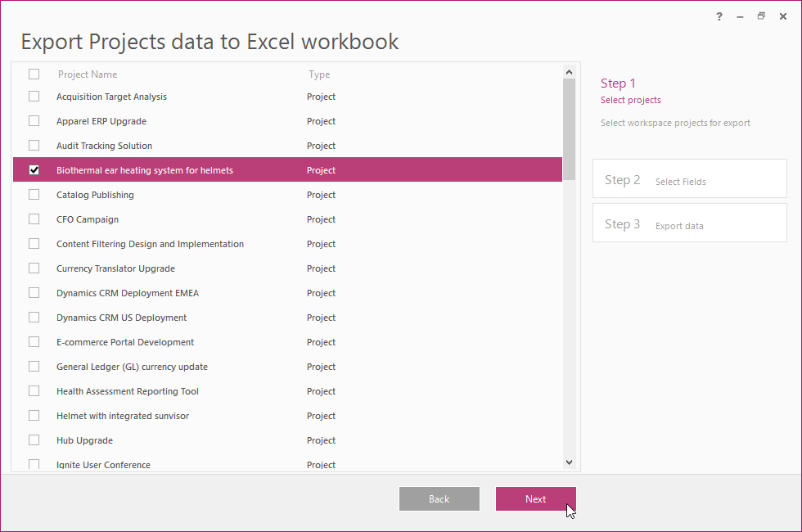
Task: Close the export wizard dialog
Action: point(783,16)
